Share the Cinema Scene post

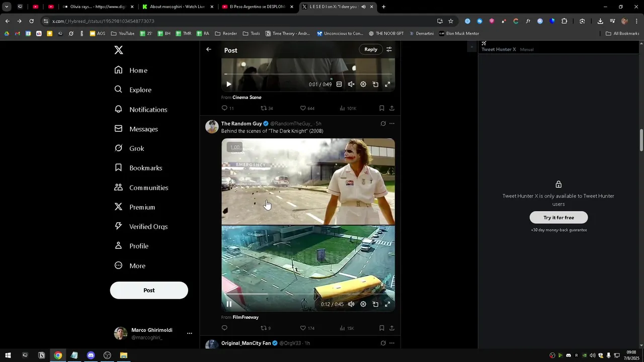392,108
